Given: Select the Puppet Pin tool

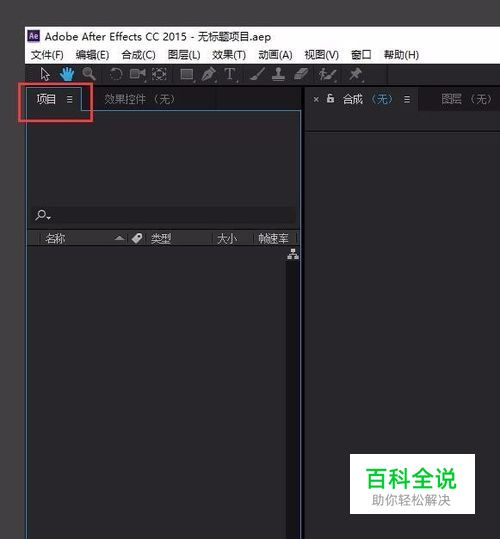Looking at the screenshot, I should click(x=355, y=74).
